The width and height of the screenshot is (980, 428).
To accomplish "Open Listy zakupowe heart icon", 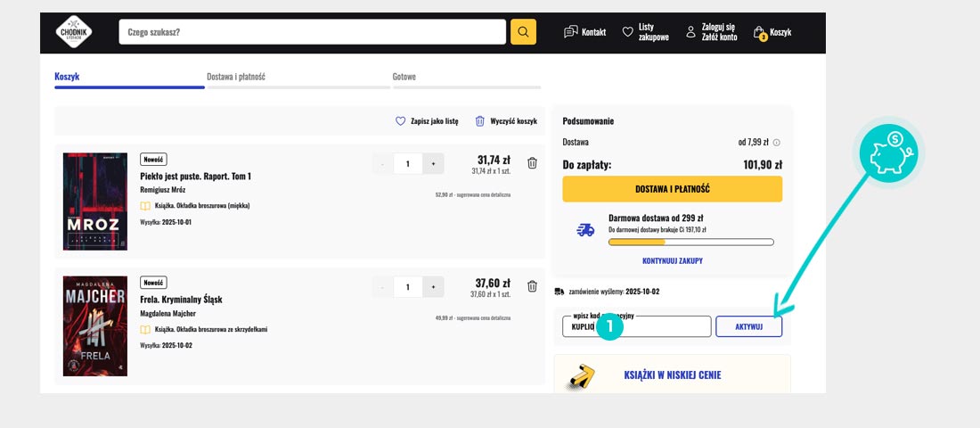I will (x=627, y=32).
